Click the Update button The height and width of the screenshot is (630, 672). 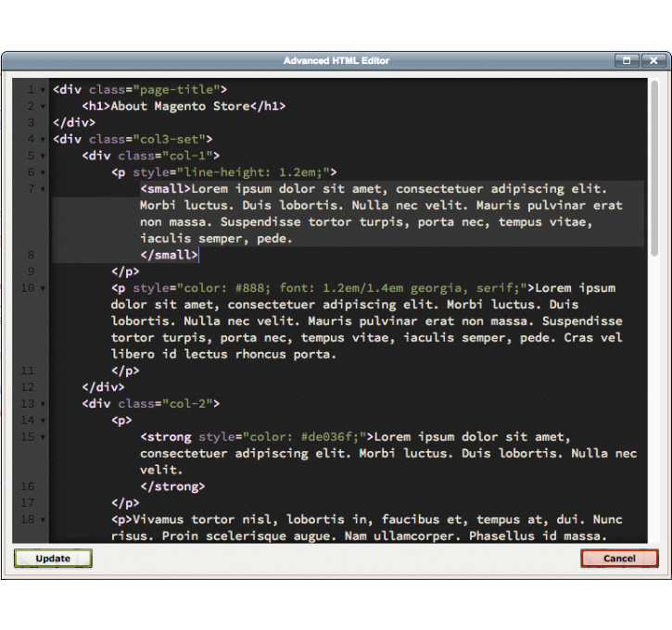pos(53,559)
